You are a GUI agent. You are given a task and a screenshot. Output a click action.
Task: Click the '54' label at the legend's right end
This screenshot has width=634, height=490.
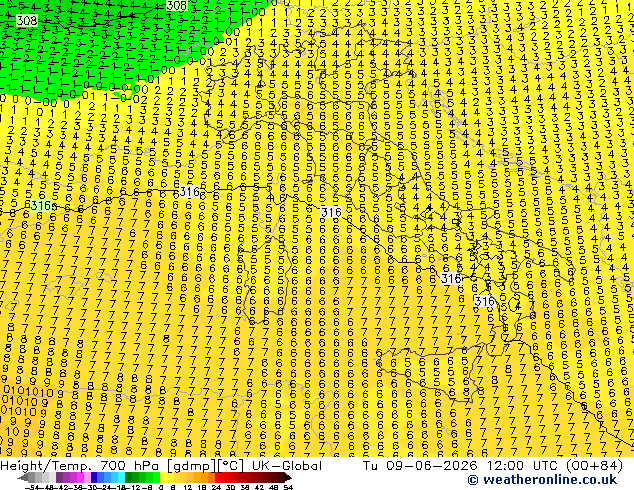pos(288,487)
